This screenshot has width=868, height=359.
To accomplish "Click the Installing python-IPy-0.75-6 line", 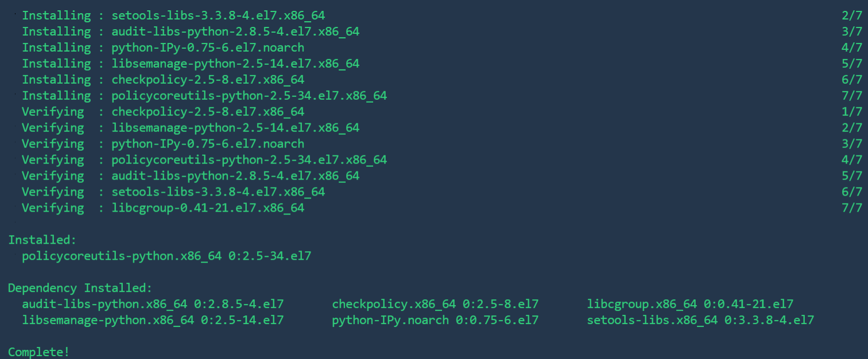I will [x=441, y=48].
